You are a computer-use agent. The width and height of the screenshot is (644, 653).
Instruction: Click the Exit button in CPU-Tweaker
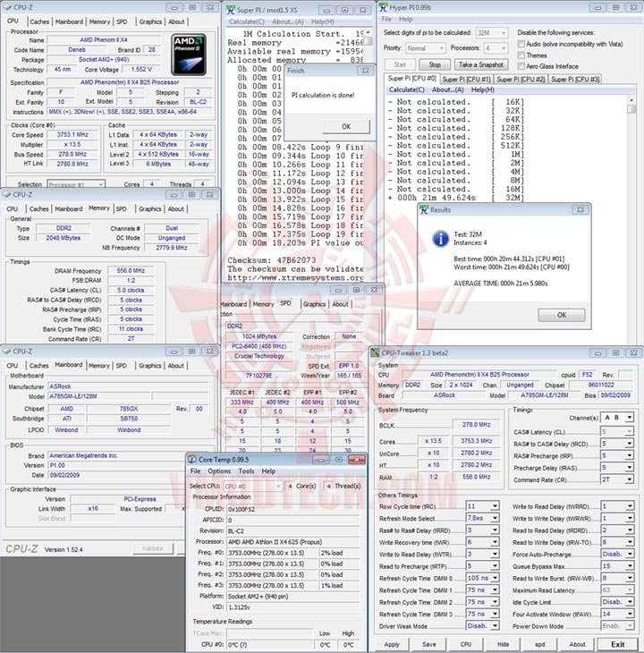(618, 644)
